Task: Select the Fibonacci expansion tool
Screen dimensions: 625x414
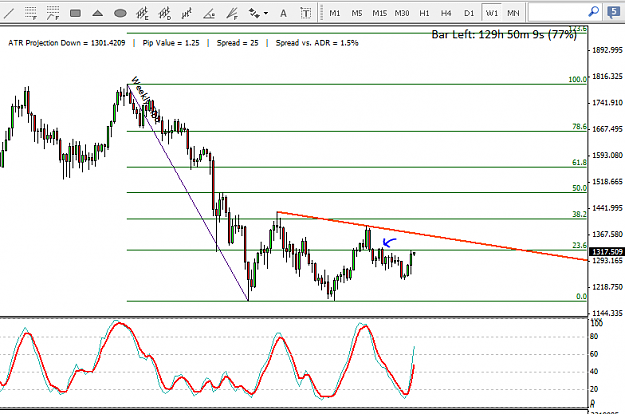Action: (x=53, y=14)
